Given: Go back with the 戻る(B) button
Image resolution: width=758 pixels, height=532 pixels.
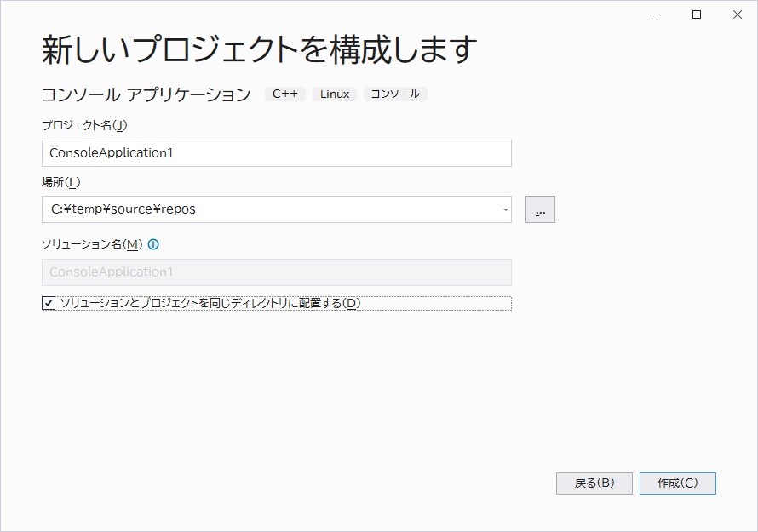Looking at the screenshot, I should coord(594,483).
